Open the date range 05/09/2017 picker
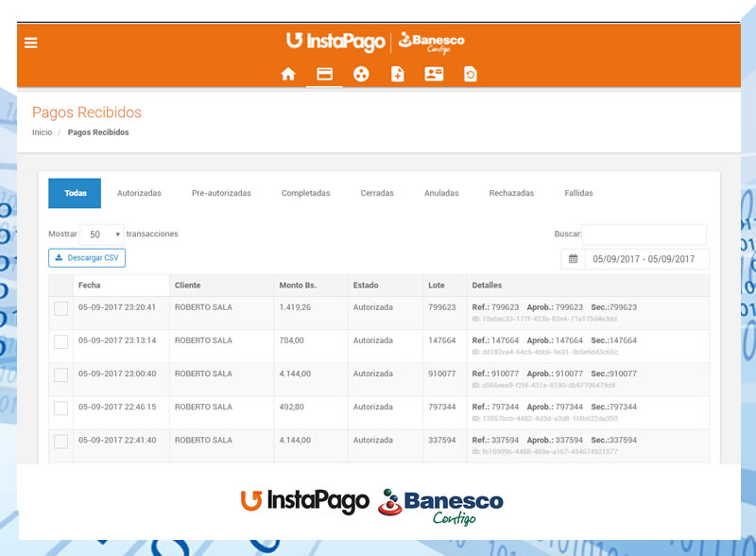Screen dimensions: 756x556 tap(646, 259)
